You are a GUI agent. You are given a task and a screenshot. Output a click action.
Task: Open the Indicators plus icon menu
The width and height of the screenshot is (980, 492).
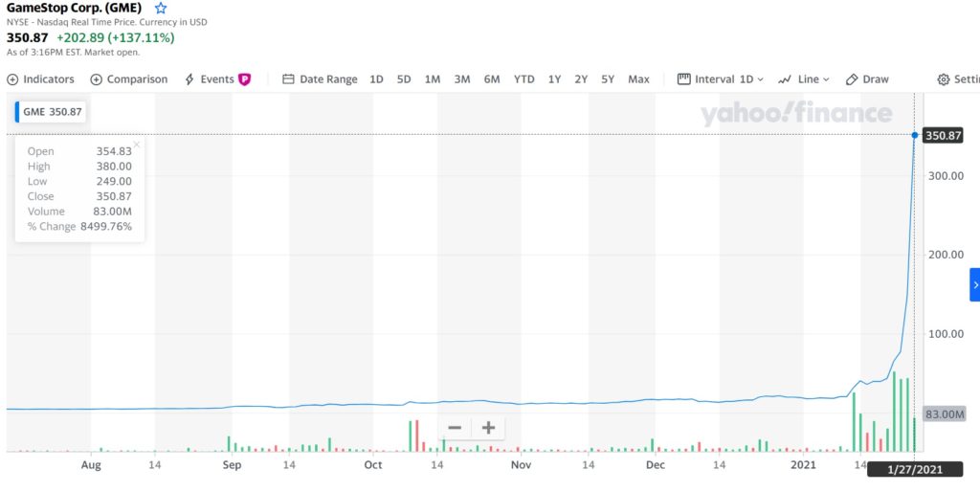12,79
